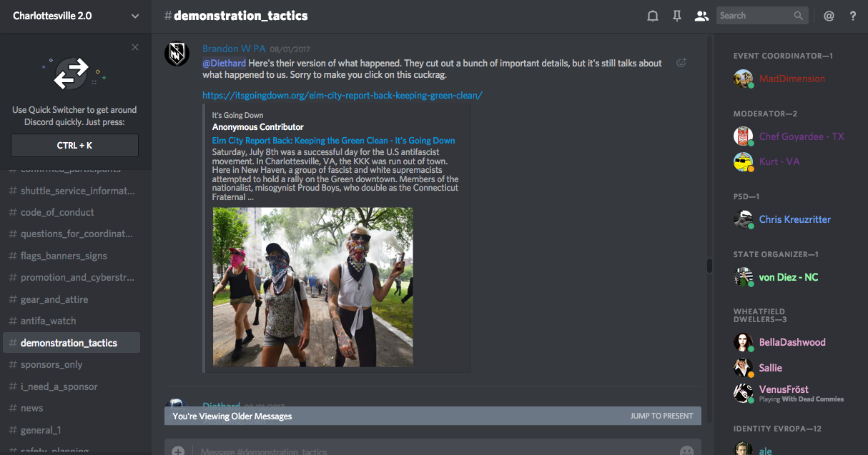Viewport: 868px width, 455px height.
Task: Open the help question mark icon
Action: click(x=853, y=16)
